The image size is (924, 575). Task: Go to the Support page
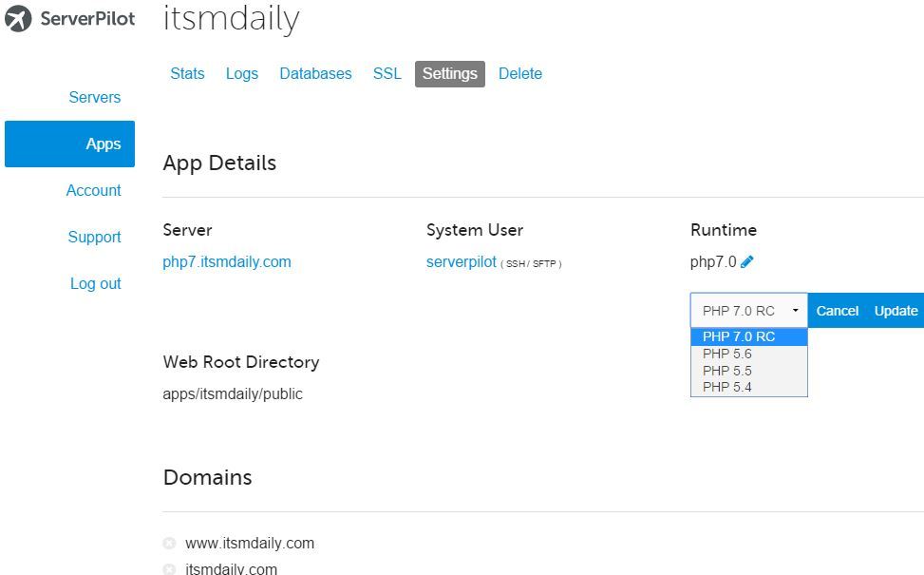pos(94,237)
